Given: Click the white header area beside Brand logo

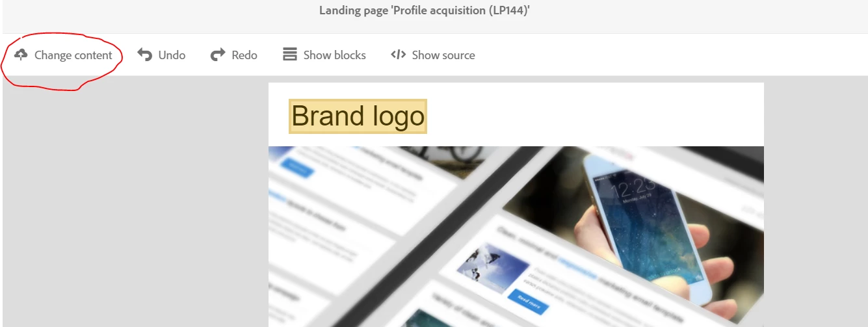Looking at the screenshot, I should (595, 115).
